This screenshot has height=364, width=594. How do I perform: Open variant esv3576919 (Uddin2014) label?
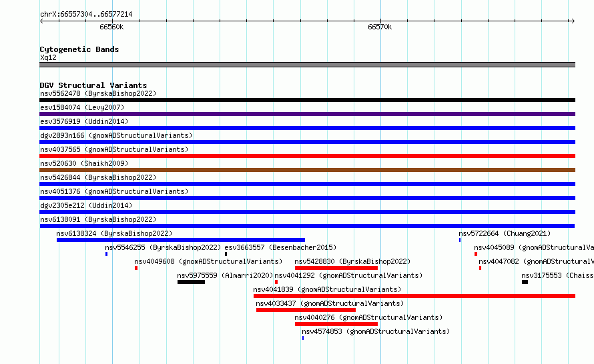(84, 121)
